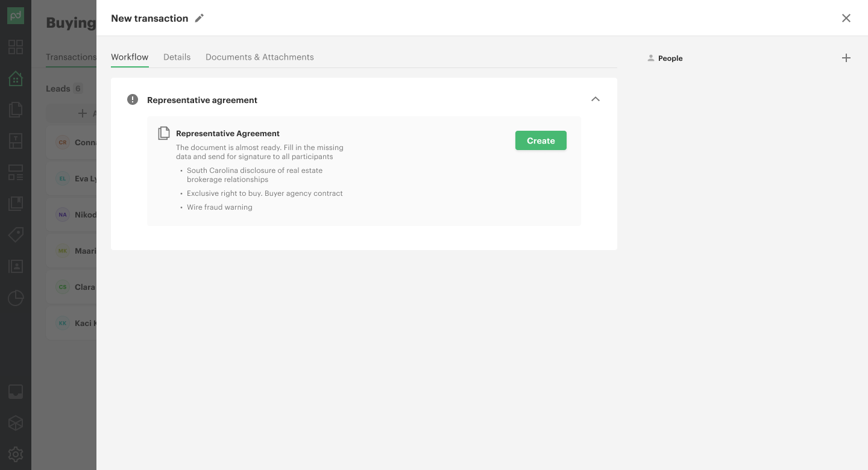Close the New transaction panel
The image size is (868, 470).
coord(846,18)
